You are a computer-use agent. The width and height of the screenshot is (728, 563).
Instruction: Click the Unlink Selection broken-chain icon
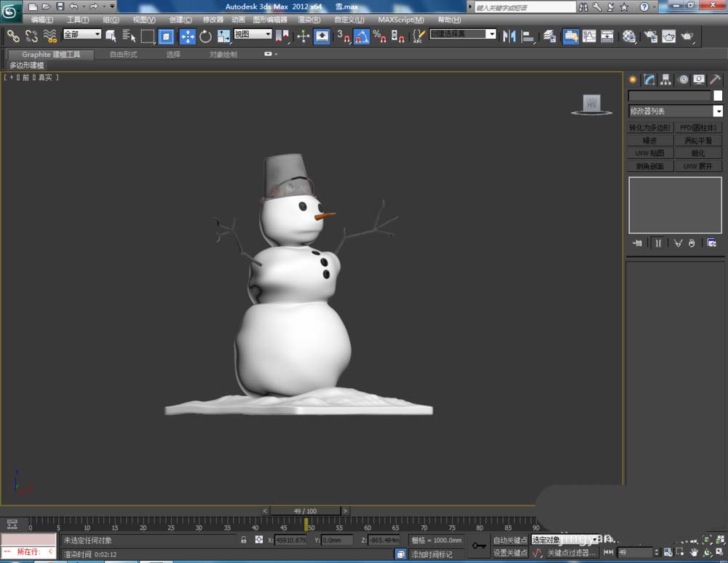click(x=31, y=36)
